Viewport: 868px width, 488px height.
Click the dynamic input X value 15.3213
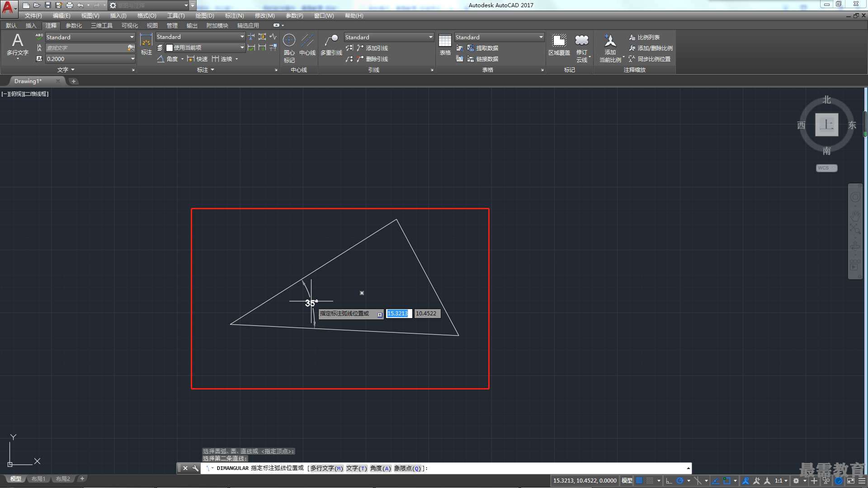pos(399,314)
